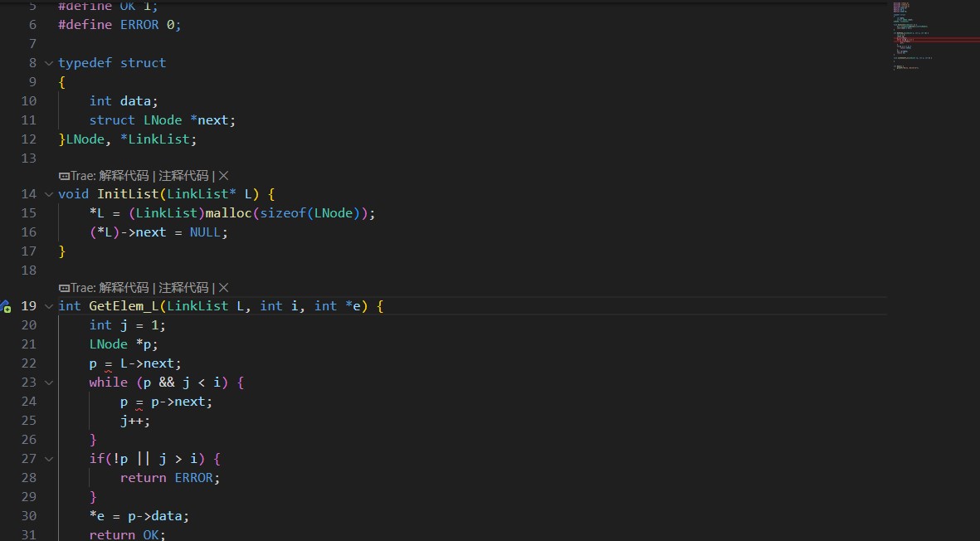The height and width of the screenshot is (541, 980).
Task: Fold the if block on line 27
Action: pyautogui.click(x=49, y=459)
